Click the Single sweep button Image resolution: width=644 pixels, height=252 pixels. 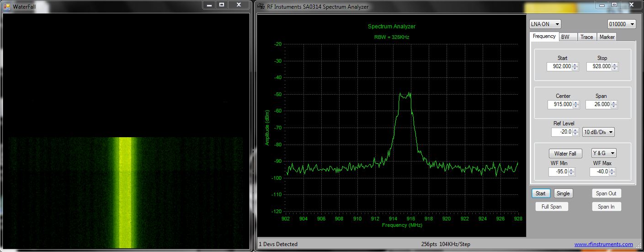click(563, 193)
